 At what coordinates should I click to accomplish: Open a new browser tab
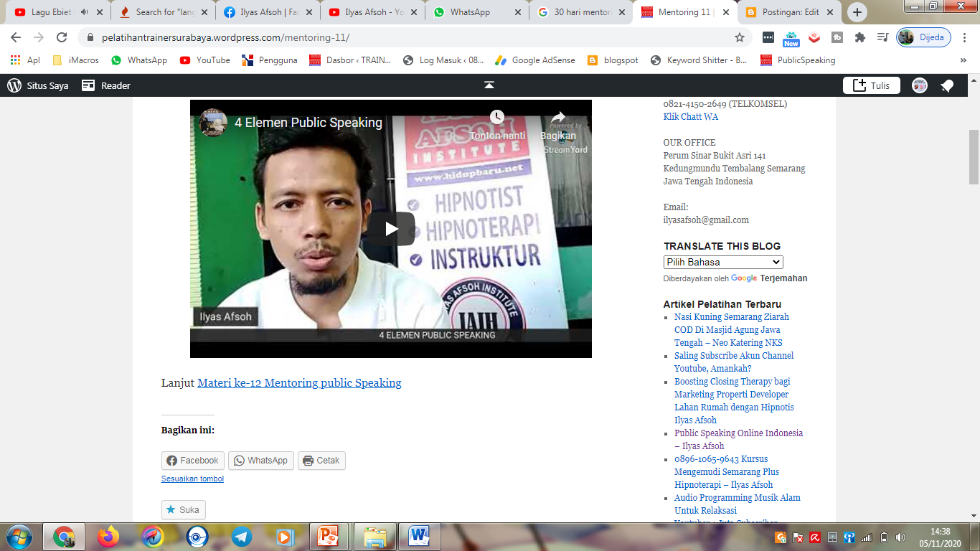point(857,12)
